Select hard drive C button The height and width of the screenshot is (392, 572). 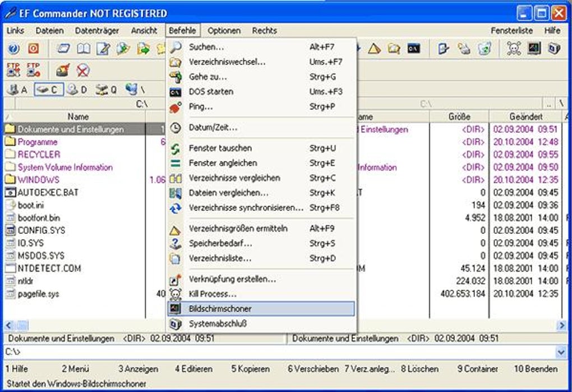[x=49, y=90]
